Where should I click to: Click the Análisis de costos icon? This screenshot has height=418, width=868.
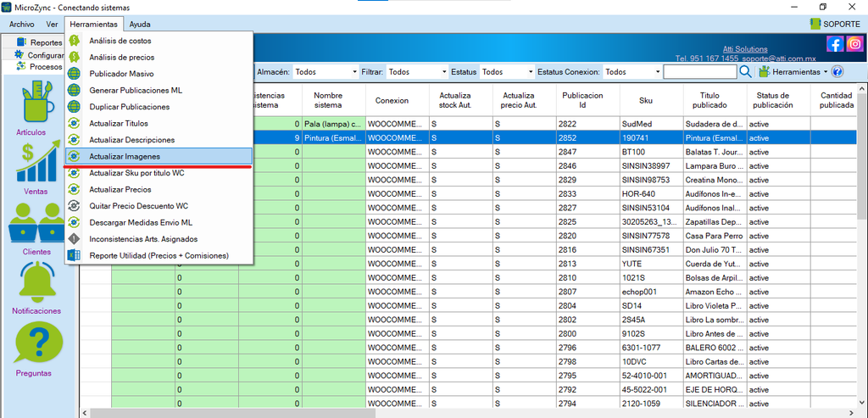pyautogui.click(x=75, y=41)
